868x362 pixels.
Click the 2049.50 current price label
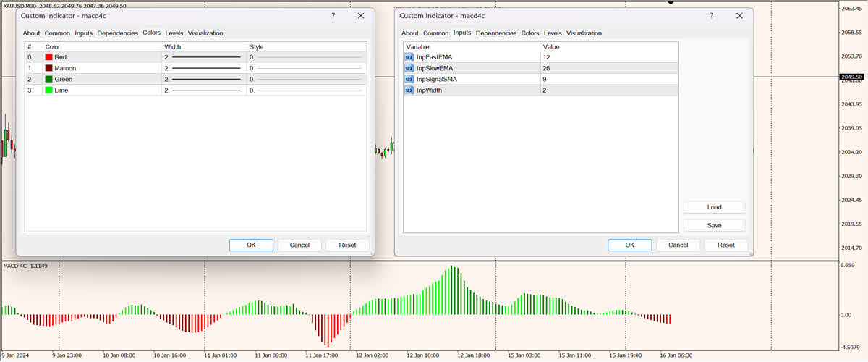pyautogui.click(x=853, y=77)
